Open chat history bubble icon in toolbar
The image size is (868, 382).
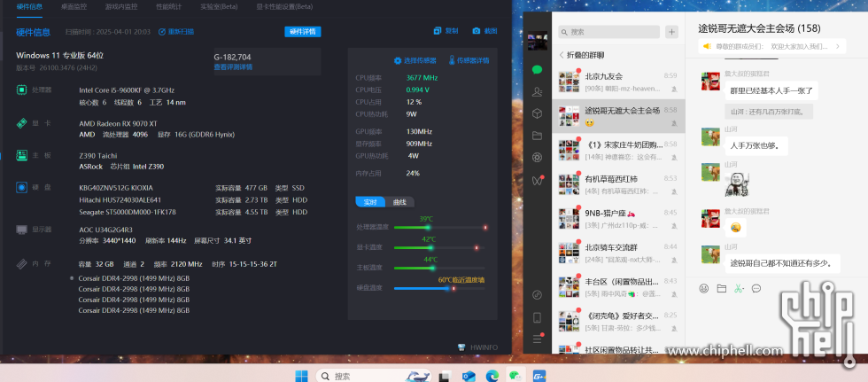(756, 288)
